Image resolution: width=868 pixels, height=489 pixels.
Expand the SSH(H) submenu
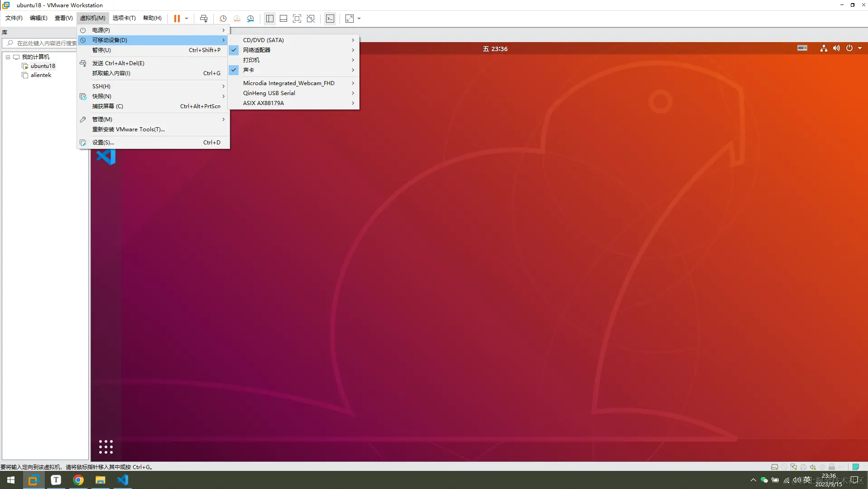153,86
